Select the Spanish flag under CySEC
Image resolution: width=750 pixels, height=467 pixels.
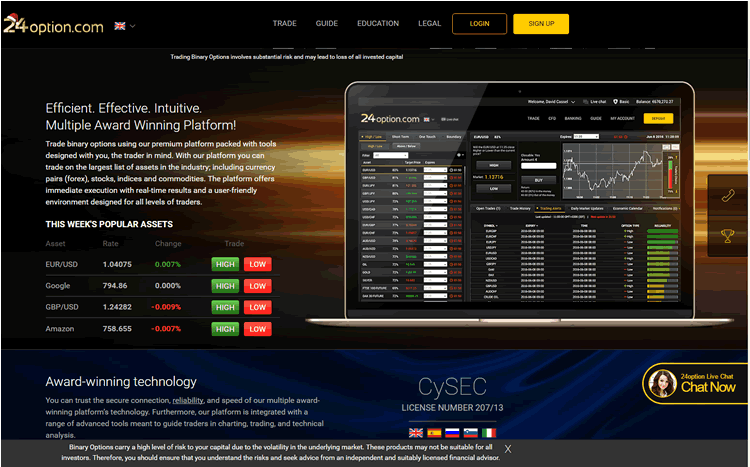click(434, 433)
